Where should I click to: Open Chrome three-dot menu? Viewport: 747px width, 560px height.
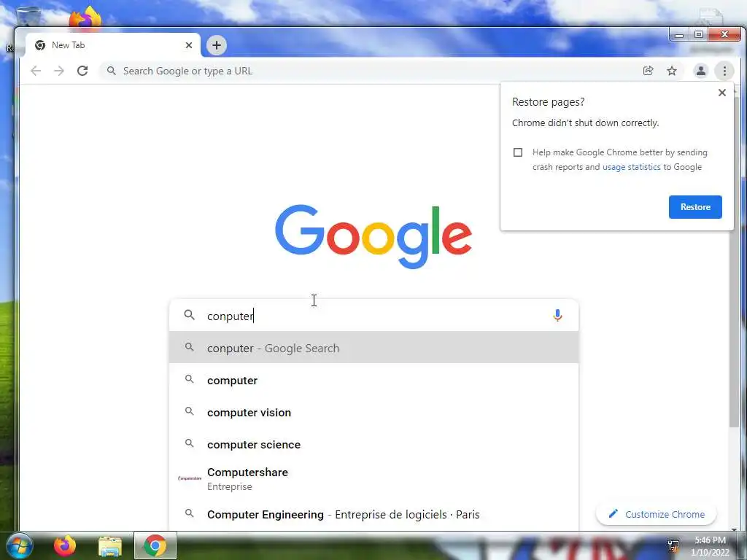[724, 71]
